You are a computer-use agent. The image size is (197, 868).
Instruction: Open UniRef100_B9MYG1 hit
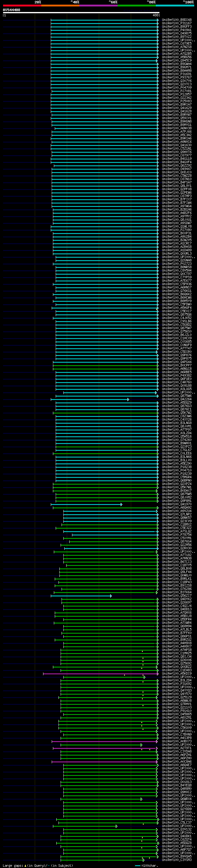(176, 125)
